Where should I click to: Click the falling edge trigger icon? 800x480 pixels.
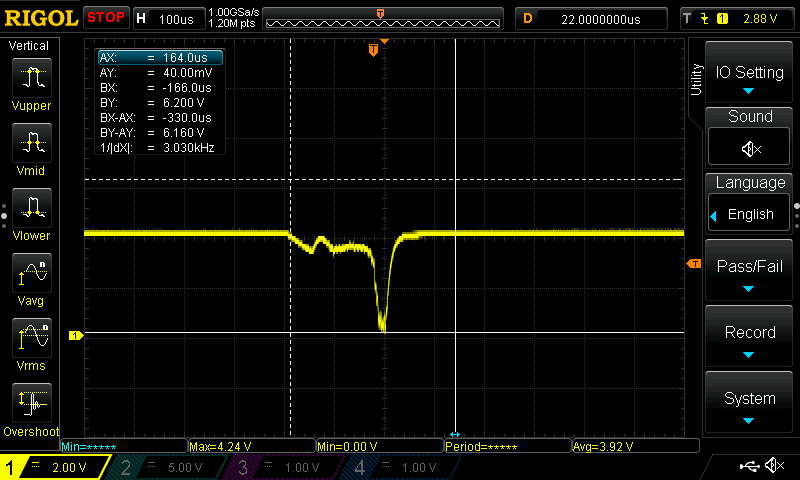click(705, 19)
